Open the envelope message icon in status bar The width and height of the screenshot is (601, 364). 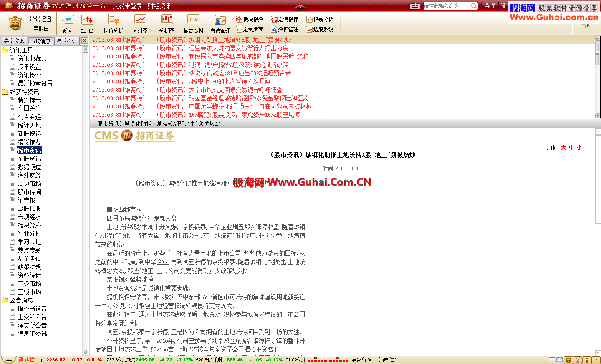(560, 360)
